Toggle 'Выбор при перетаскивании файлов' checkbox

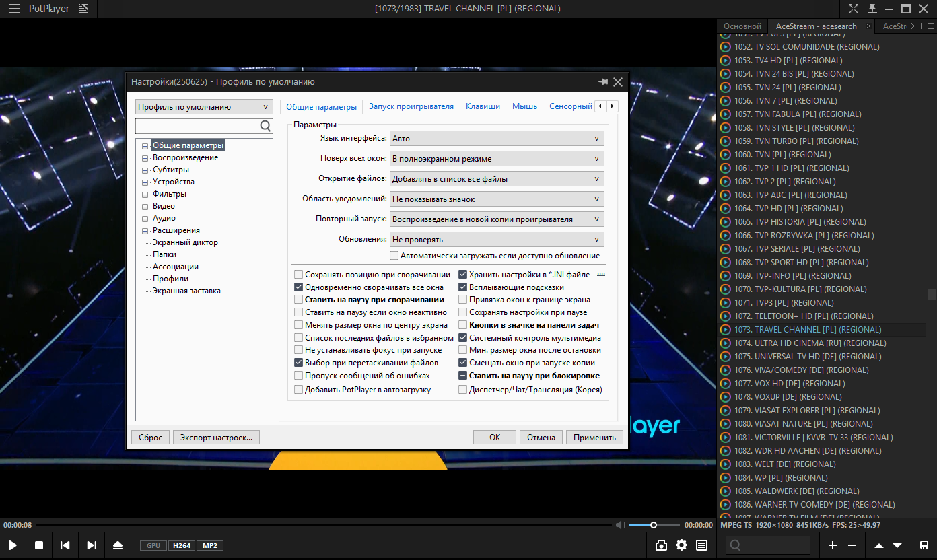pos(298,363)
